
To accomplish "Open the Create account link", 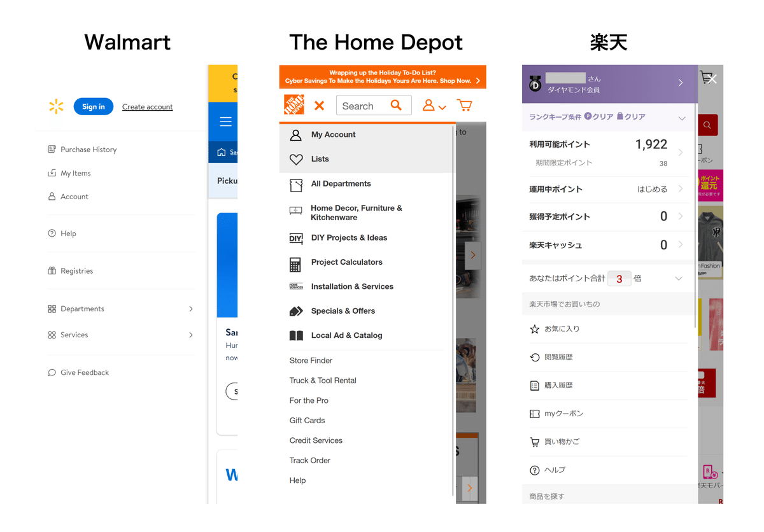I will [147, 107].
